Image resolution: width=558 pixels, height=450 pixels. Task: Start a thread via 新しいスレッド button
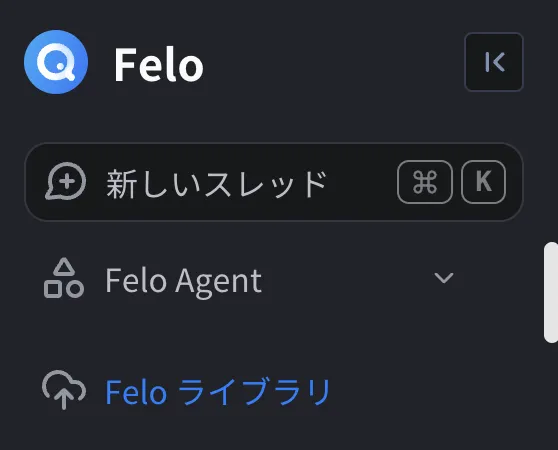(274, 182)
